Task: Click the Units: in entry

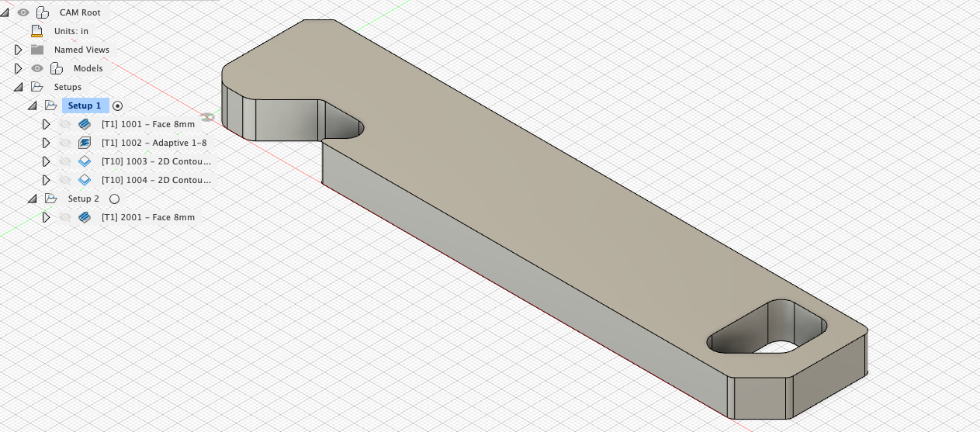Action: [x=71, y=31]
